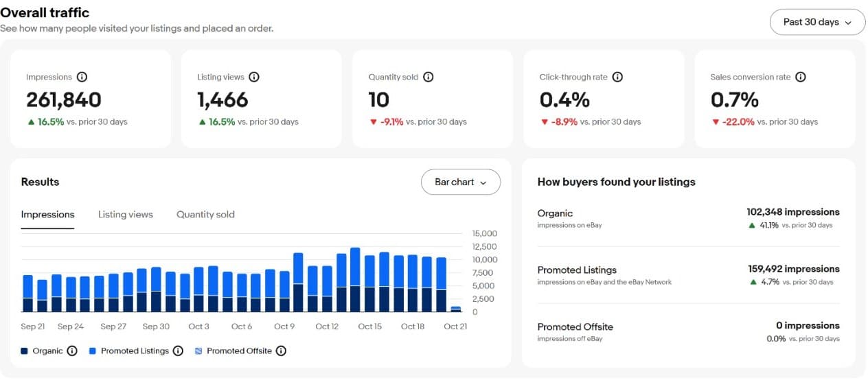This screenshot has height=380, width=868.
Task: Click the Promoted Listings traffic source row label
Action: click(x=577, y=270)
